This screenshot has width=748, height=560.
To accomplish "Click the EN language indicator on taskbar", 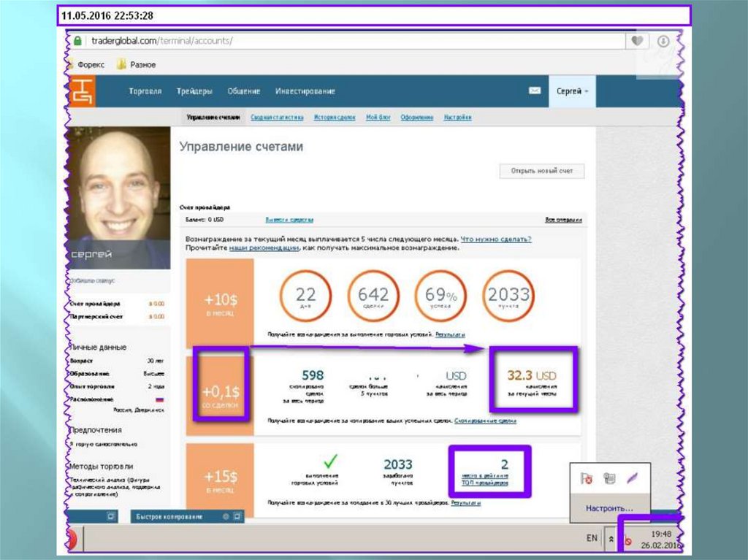I will [592, 538].
